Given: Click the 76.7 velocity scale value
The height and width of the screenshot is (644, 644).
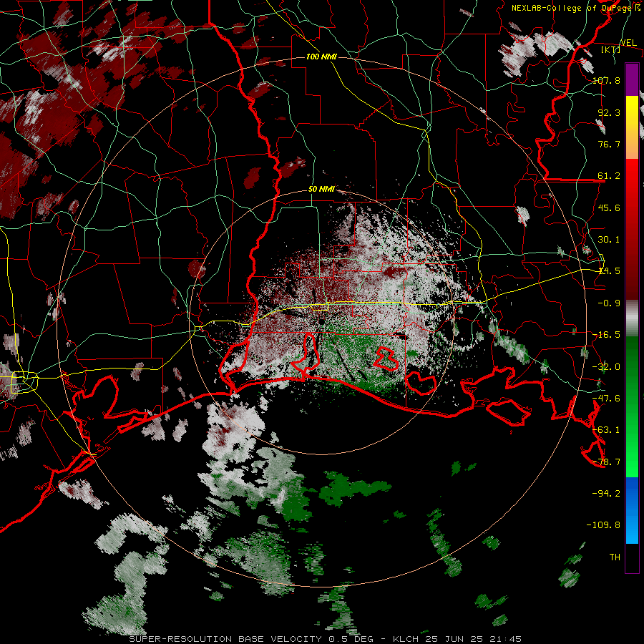Looking at the screenshot, I should [x=609, y=144].
